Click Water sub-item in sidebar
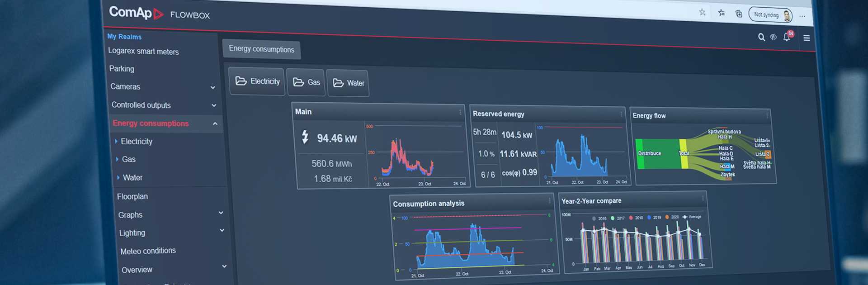The height and width of the screenshot is (285, 868). [132, 178]
